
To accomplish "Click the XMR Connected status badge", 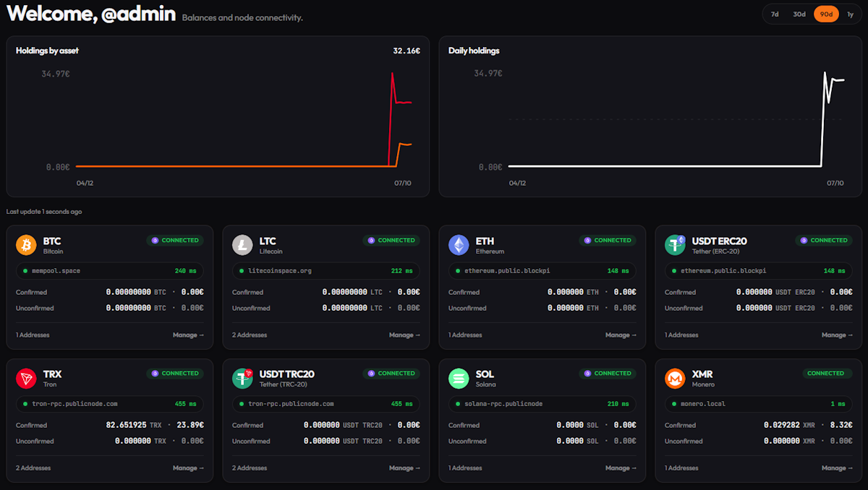I will pyautogui.click(x=827, y=373).
